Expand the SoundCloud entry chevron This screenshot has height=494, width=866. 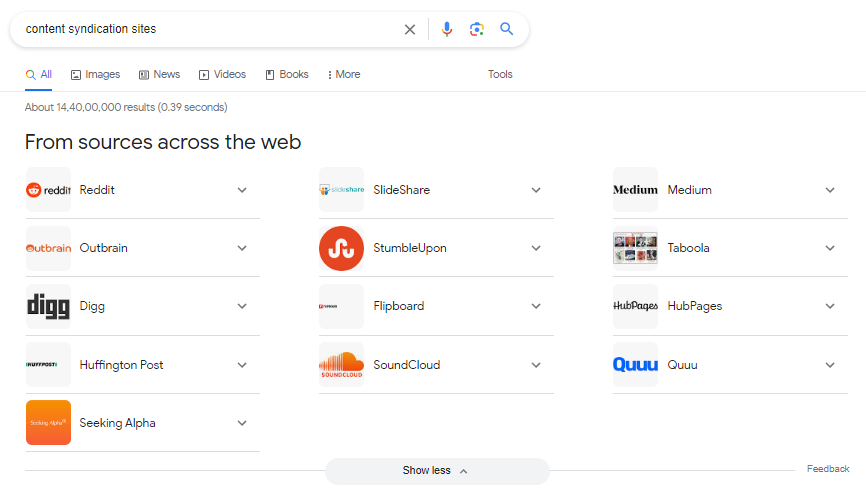[536, 365]
